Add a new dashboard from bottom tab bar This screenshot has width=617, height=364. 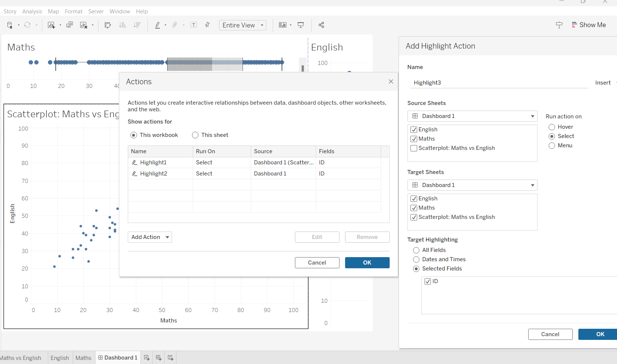pos(159,358)
